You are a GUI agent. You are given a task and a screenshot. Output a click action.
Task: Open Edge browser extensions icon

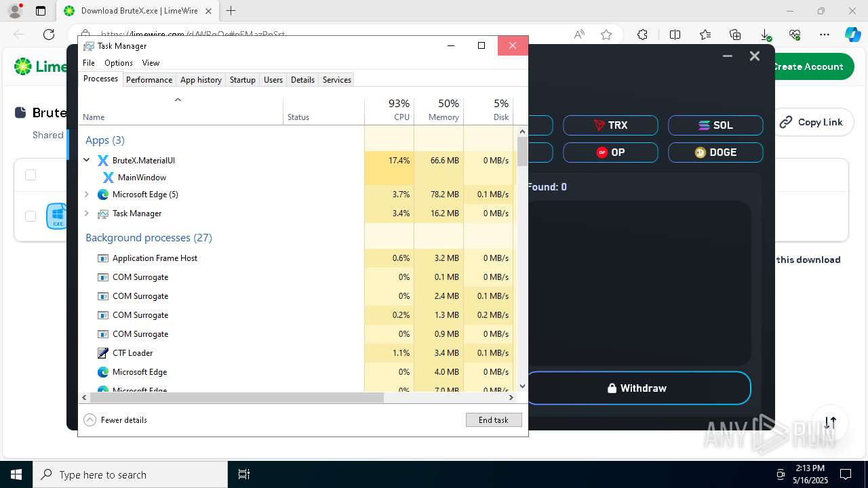coord(642,35)
